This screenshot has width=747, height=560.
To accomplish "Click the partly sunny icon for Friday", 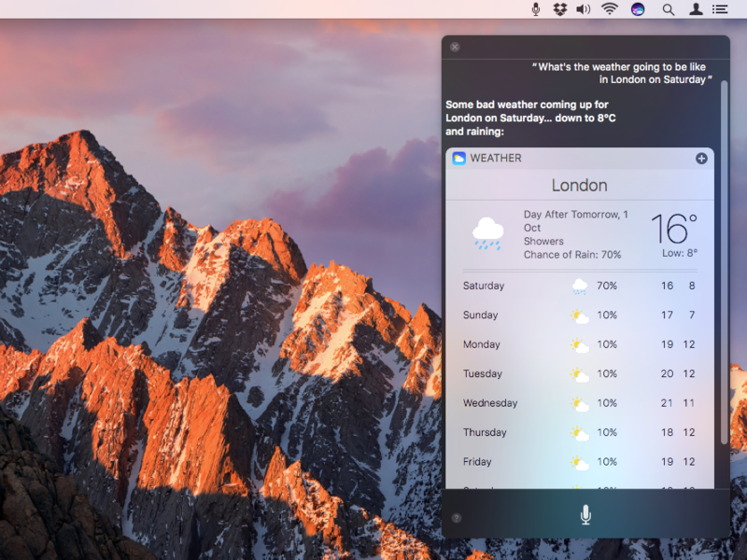I will pos(580,462).
